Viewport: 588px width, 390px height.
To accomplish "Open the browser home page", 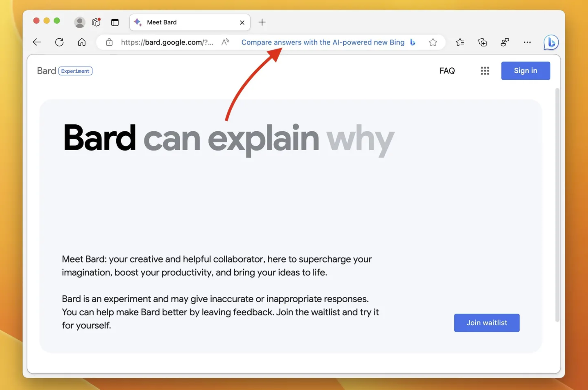I will [x=82, y=42].
